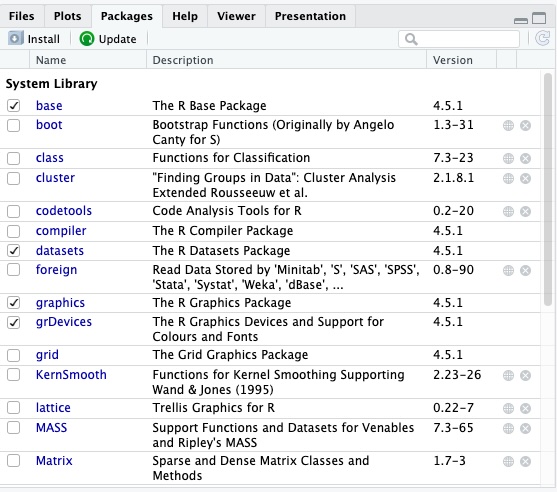Open the codetools package link

click(64, 211)
